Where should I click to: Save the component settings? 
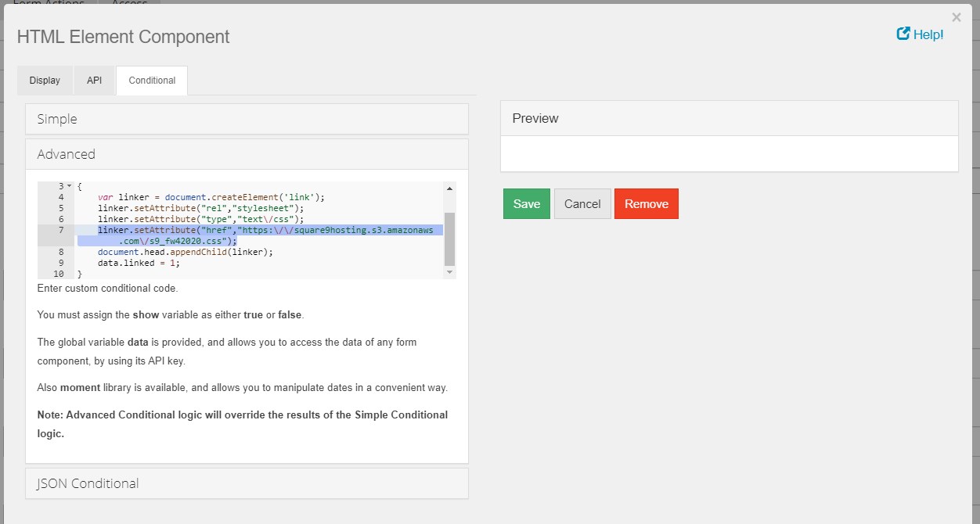tap(526, 204)
